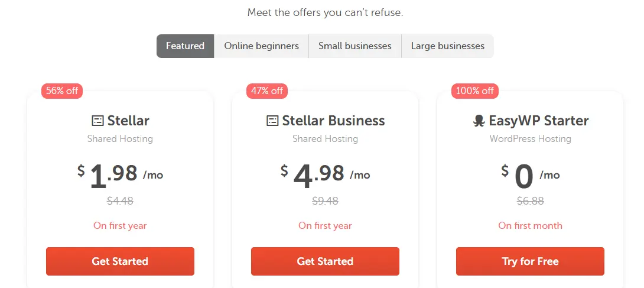644x288 pixels.
Task: Click the crossed-out $6.88 price
Action: tap(530, 201)
